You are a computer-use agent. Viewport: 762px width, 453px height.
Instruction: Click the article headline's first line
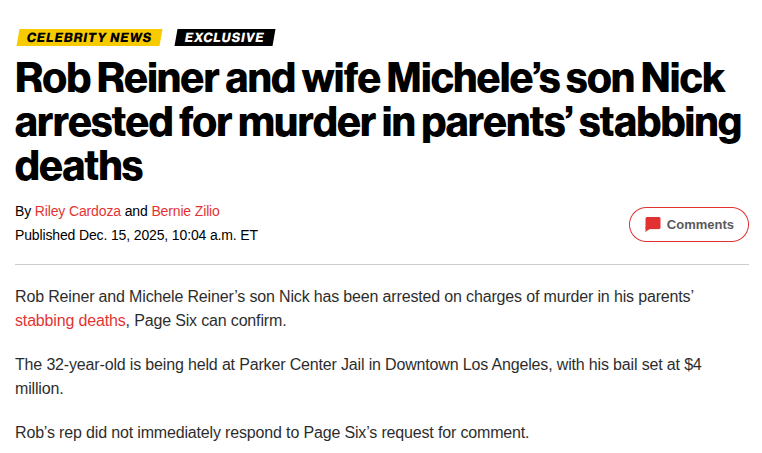coord(370,80)
